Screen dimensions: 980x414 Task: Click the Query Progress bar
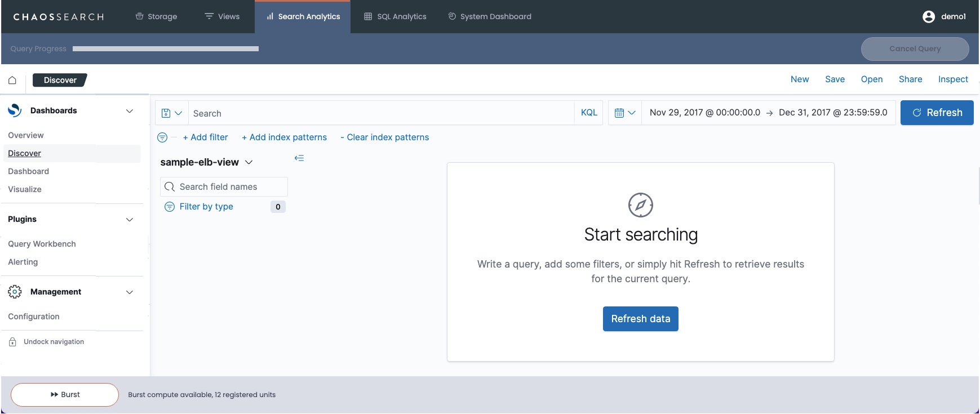(x=166, y=49)
